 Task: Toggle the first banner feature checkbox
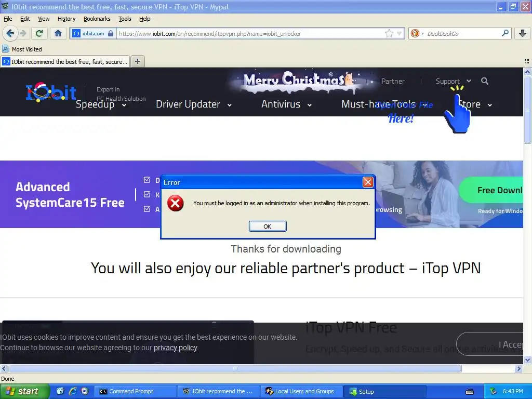(147, 179)
